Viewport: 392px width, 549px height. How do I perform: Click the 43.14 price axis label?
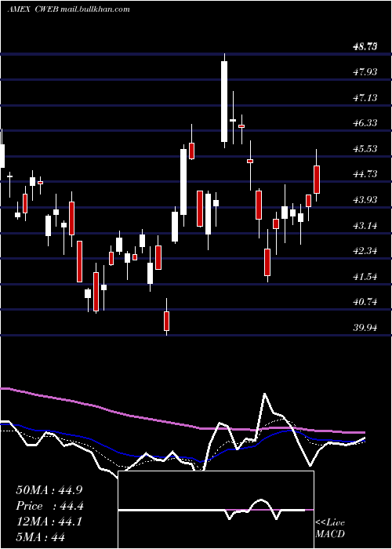(365, 226)
